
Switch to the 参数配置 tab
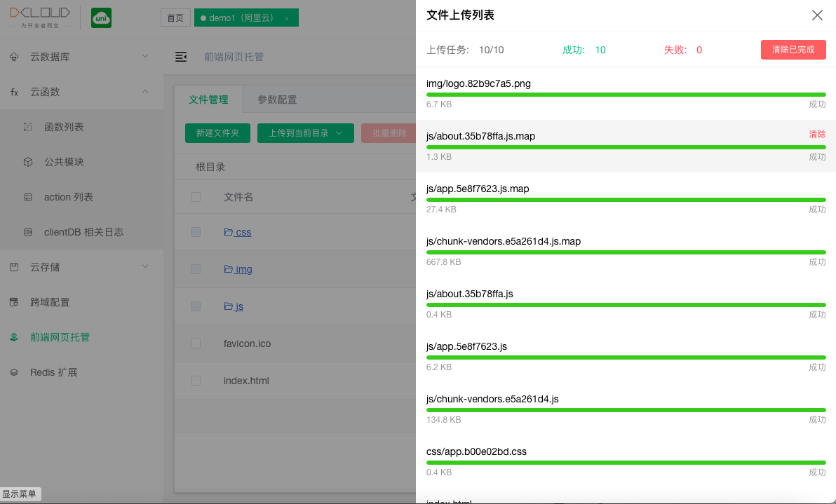coord(277,100)
